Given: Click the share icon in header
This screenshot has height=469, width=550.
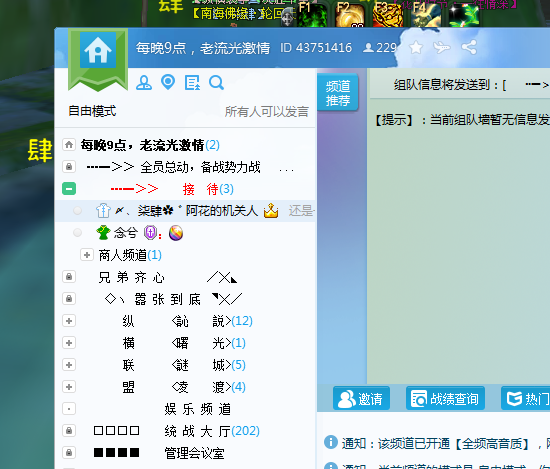Looking at the screenshot, I should [x=469, y=47].
